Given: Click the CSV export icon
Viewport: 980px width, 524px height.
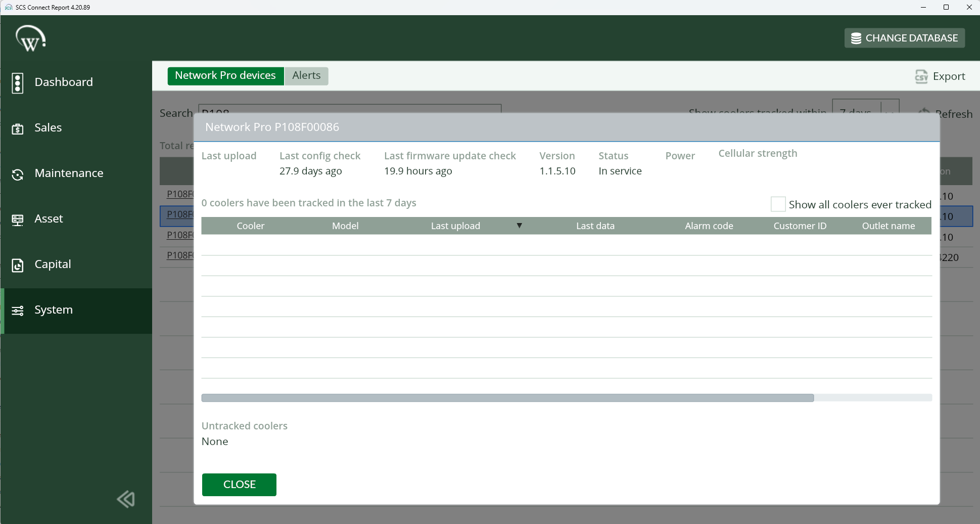Looking at the screenshot, I should (x=921, y=76).
